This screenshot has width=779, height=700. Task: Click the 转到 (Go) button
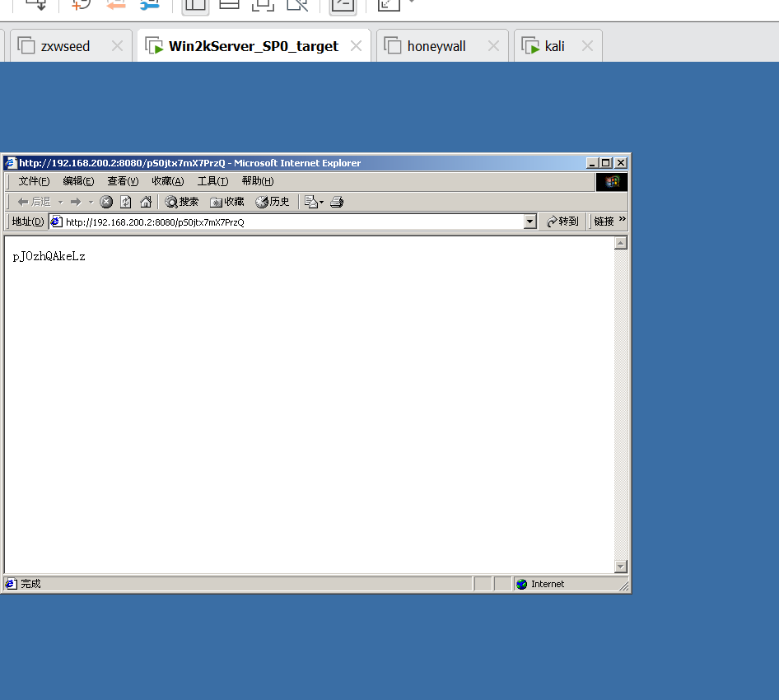pos(563,221)
